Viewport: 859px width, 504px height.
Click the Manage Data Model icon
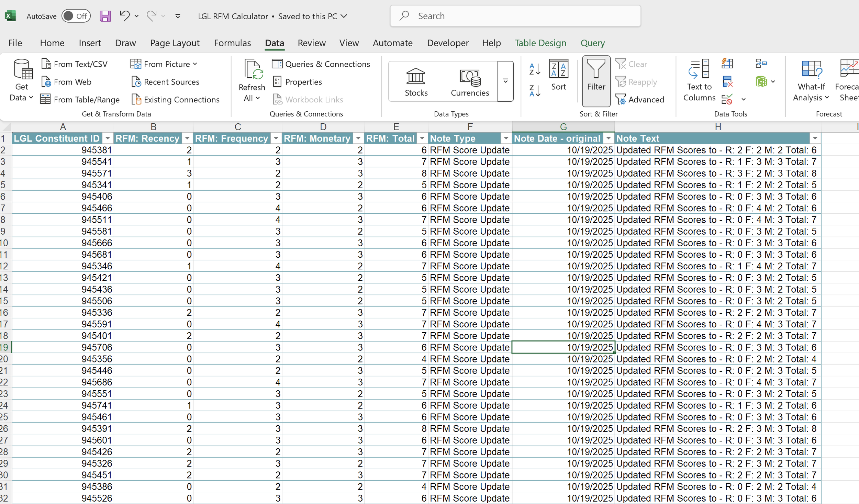click(x=761, y=82)
